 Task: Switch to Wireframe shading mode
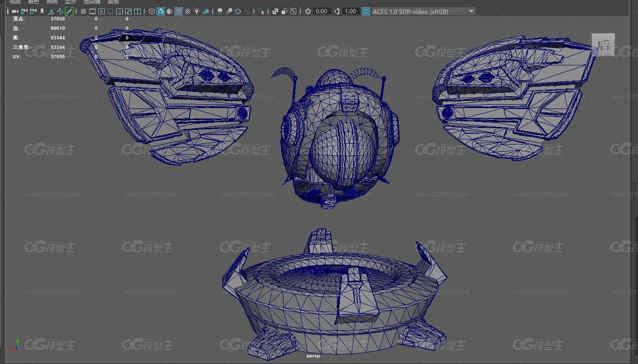tap(152, 11)
